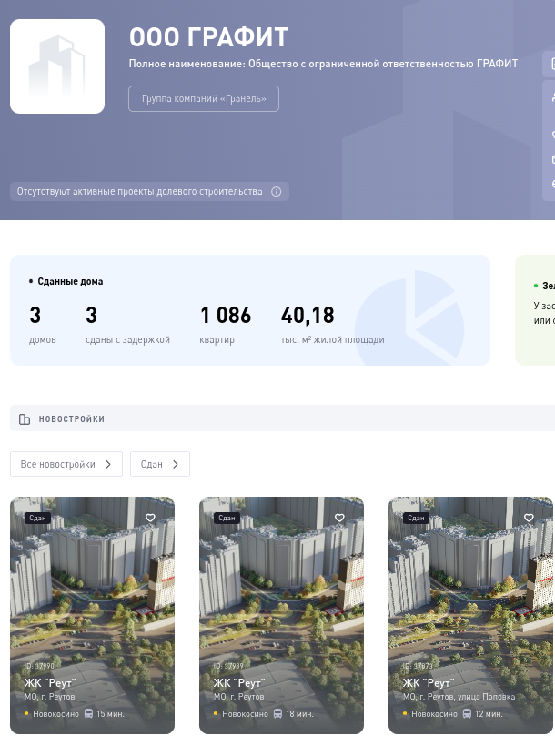Open the НОВОСТРОЙКИ section header
The height and width of the screenshot is (756, 555).
coord(283,418)
